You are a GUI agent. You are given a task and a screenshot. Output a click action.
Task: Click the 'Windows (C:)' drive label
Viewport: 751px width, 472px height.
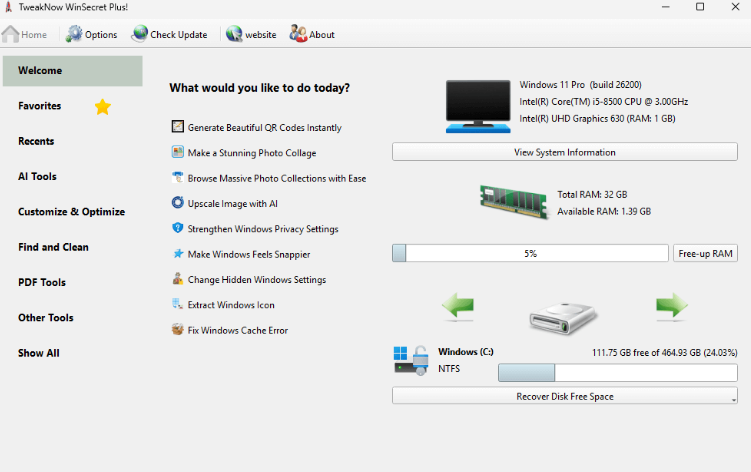[x=466, y=352]
